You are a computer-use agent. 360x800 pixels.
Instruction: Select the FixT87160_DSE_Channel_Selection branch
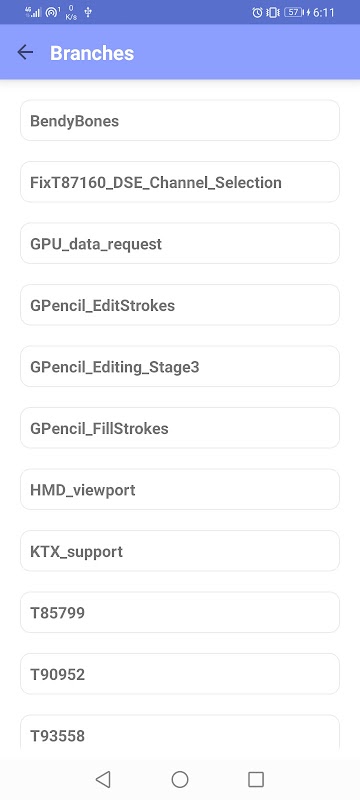pos(180,182)
